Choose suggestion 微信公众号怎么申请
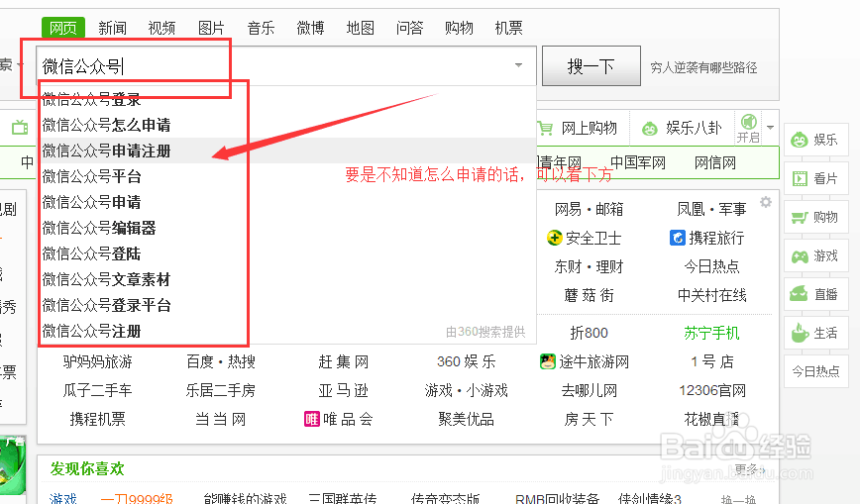This screenshot has height=504, width=860. point(287,125)
